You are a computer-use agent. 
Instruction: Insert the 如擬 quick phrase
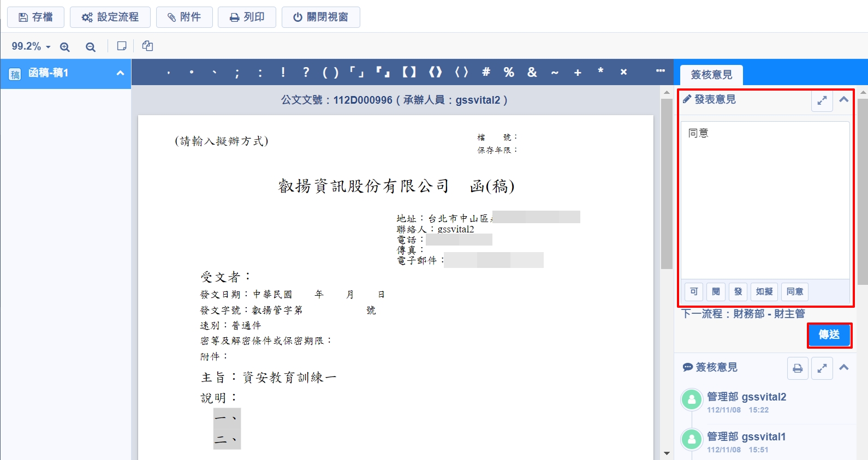point(764,291)
